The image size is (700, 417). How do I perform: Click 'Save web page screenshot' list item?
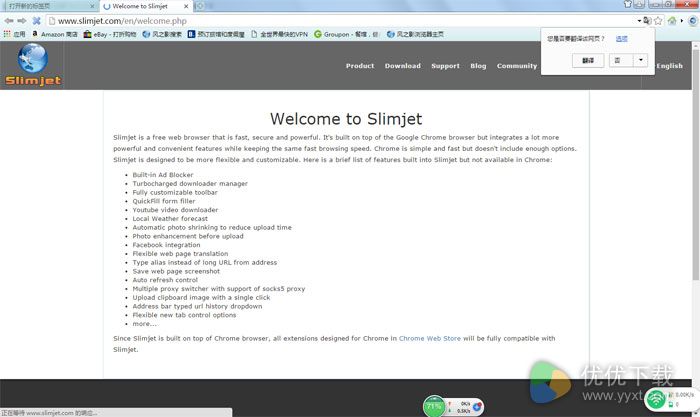tap(176, 271)
